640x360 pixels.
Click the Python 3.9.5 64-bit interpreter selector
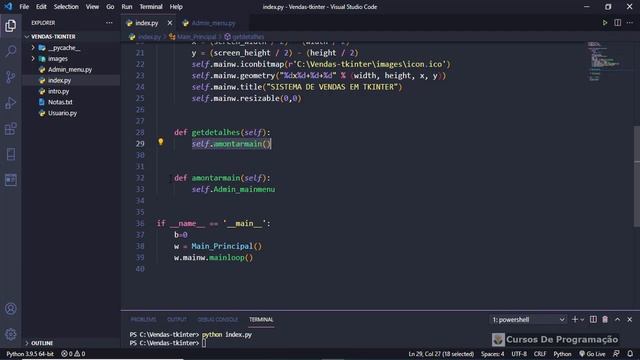pos(30,354)
